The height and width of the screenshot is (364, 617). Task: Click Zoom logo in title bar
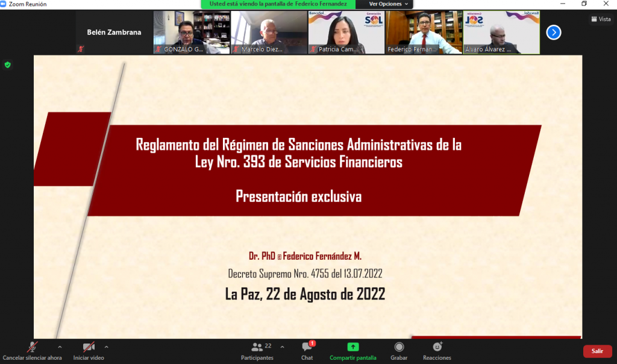(4, 4)
